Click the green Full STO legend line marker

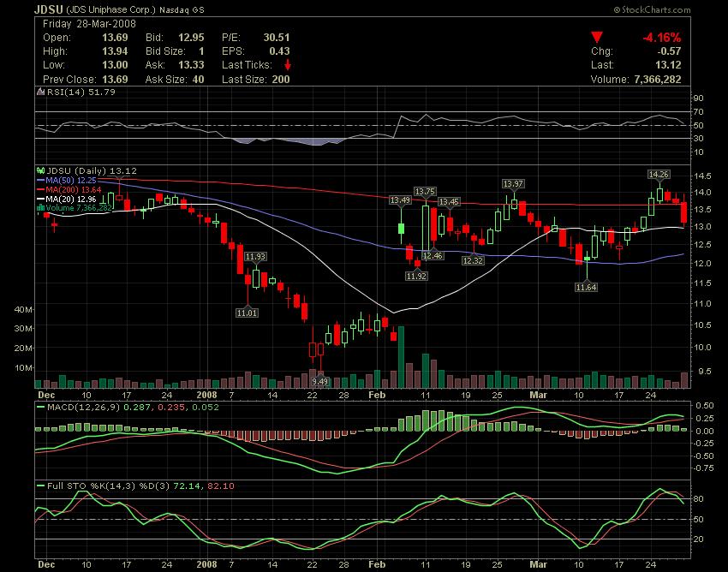click(x=41, y=486)
